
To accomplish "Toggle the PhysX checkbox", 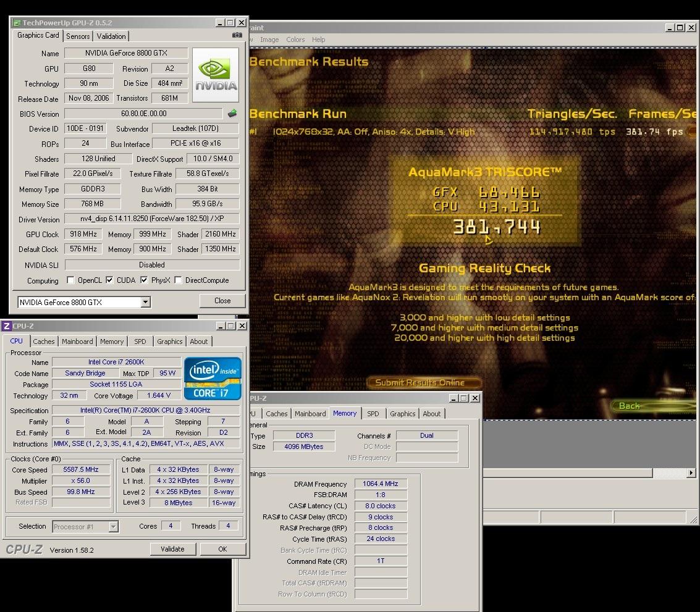I will (x=144, y=280).
